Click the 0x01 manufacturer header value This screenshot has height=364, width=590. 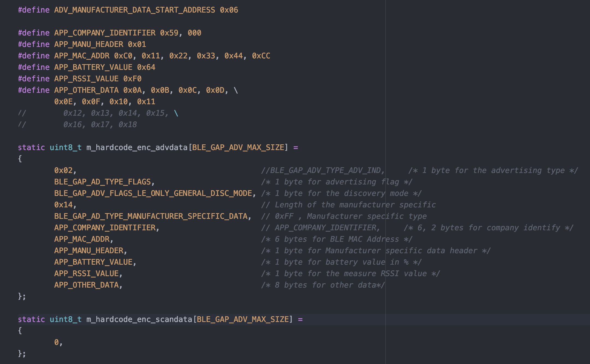point(137,44)
